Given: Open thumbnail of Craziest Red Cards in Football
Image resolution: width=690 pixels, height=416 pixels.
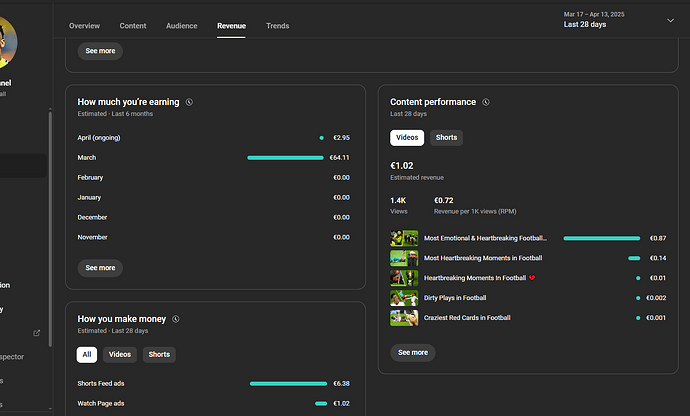Looking at the screenshot, I should point(404,318).
